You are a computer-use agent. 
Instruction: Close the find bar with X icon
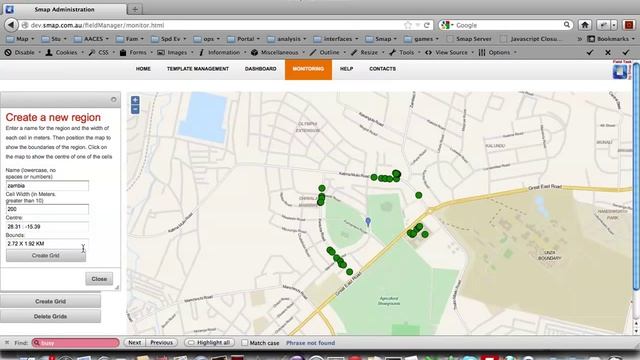pyautogui.click(x=7, y=343)
